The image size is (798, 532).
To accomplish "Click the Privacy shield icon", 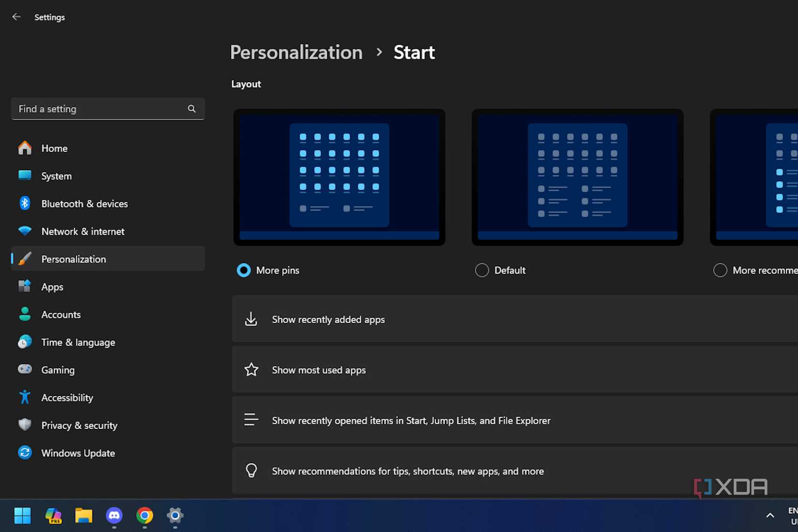I will point(25,425).
